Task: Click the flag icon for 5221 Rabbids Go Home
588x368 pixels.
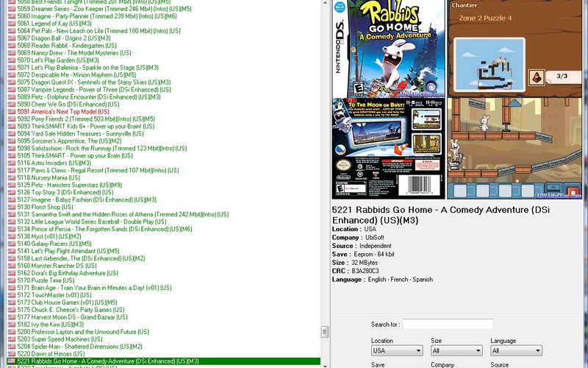Action: [11, 361]
